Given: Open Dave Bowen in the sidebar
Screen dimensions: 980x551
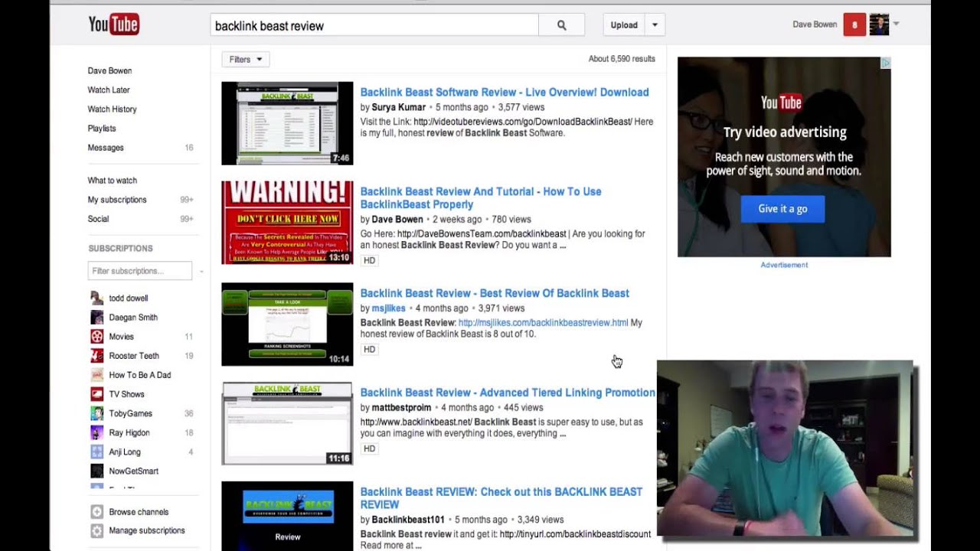Looking at the screenshot, I should (x=109, y=70).
